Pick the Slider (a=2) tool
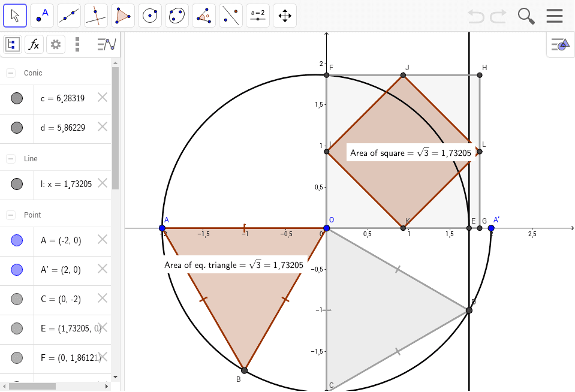Image resolution: width=575 pixels, height=392 pixels. click(x=257, y=15)
